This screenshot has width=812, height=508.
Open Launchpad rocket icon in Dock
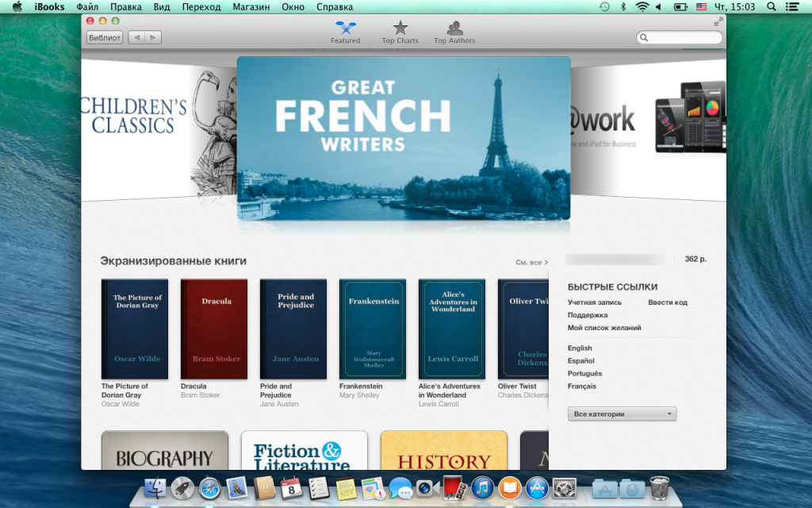pyautogui.click(x=182, y=488)
